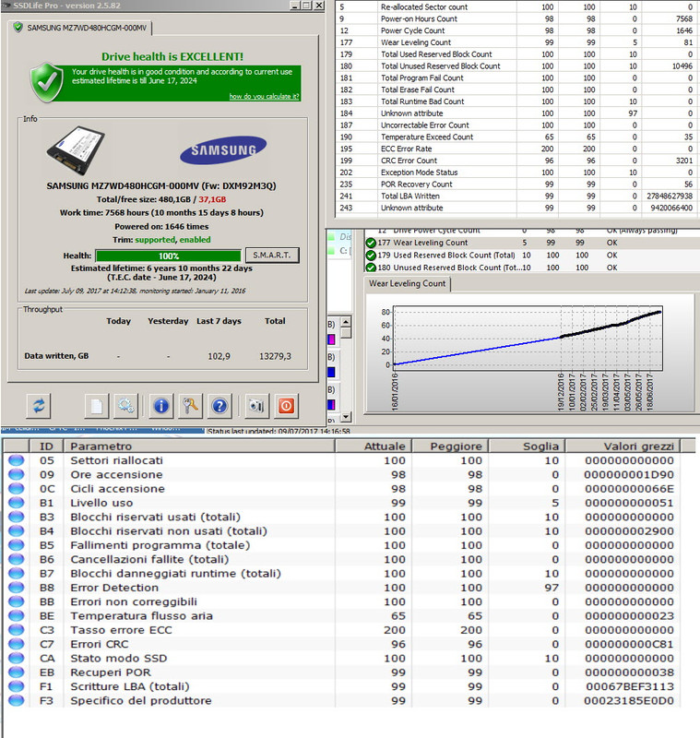Open the S.M.A.R.T. button
Image resolution: width=700 pixels, height=738 pixels.
pyautogui.click(x=272, y=256)
